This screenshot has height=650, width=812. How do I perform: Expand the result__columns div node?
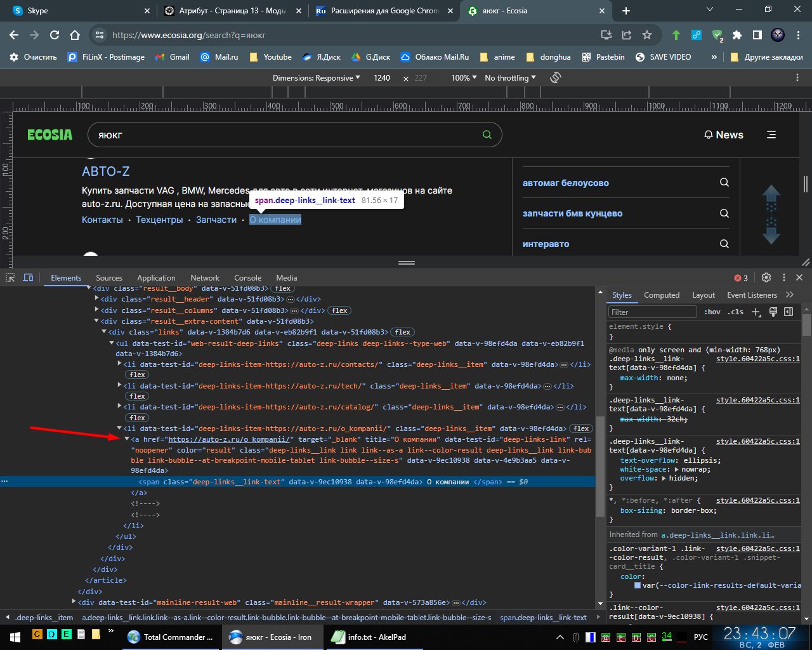coord(97,310)
